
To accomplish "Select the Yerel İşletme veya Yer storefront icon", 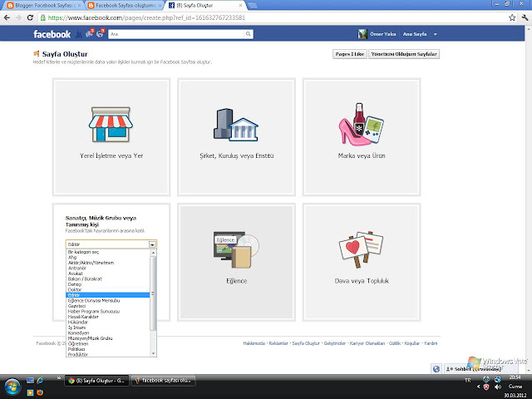I will tap(111, 125).
